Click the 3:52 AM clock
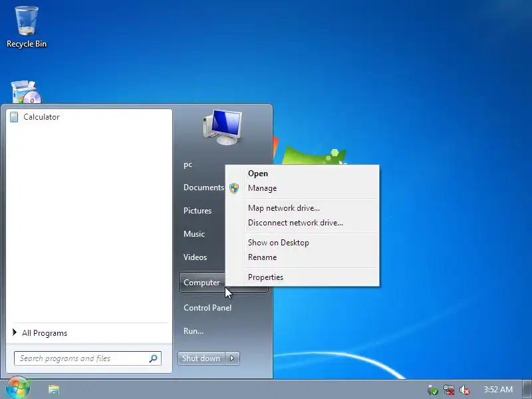This screenshot has width=532, height=399. (497, 389)
